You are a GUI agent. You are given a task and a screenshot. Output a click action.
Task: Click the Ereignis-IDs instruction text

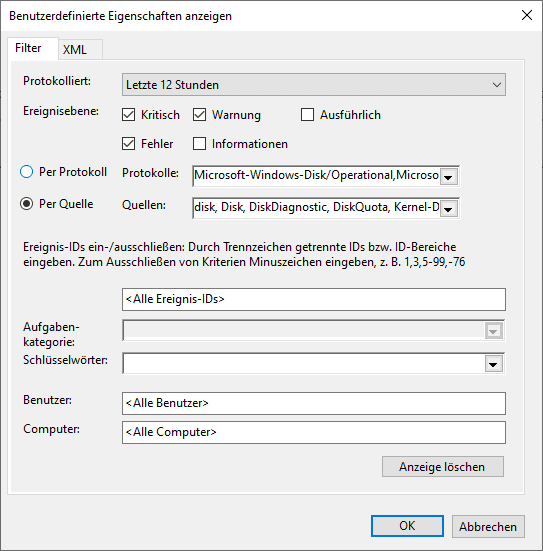coord(244,254)
